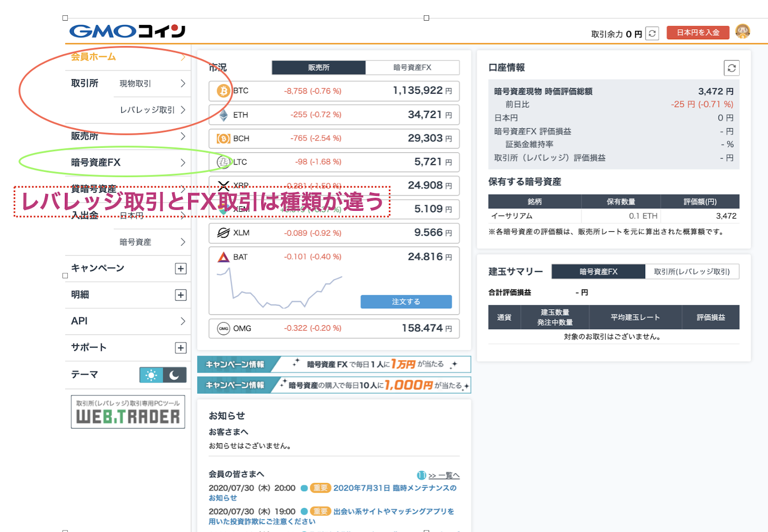The width and height of the screenshot is (768, 532).
Task: Click the OMG coin icon
Action: click(223, 328)
